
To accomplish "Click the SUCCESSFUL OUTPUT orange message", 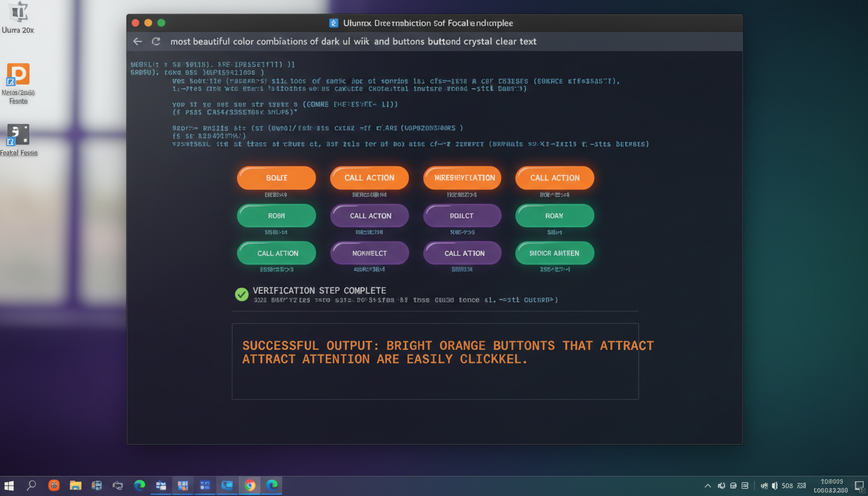I will point(448,352).
